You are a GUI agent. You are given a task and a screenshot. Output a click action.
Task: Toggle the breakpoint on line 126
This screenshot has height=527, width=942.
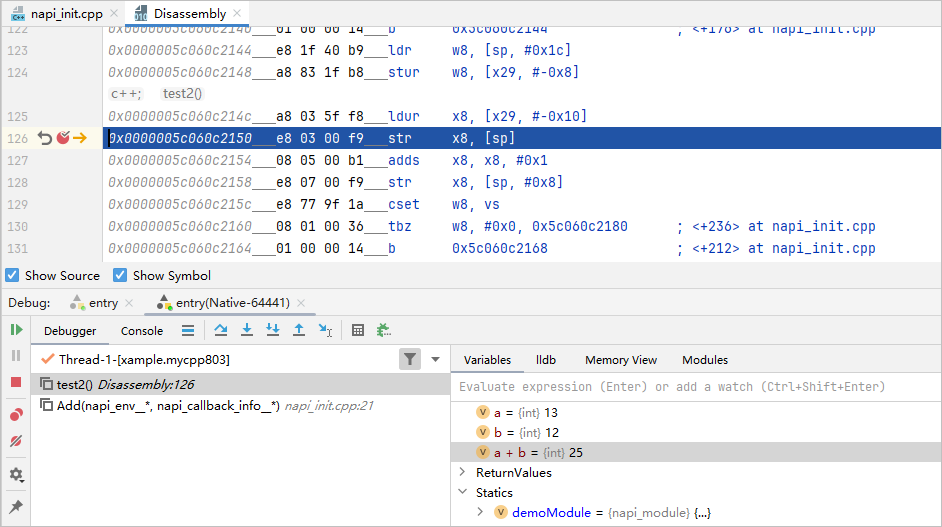tap(62, 138)
